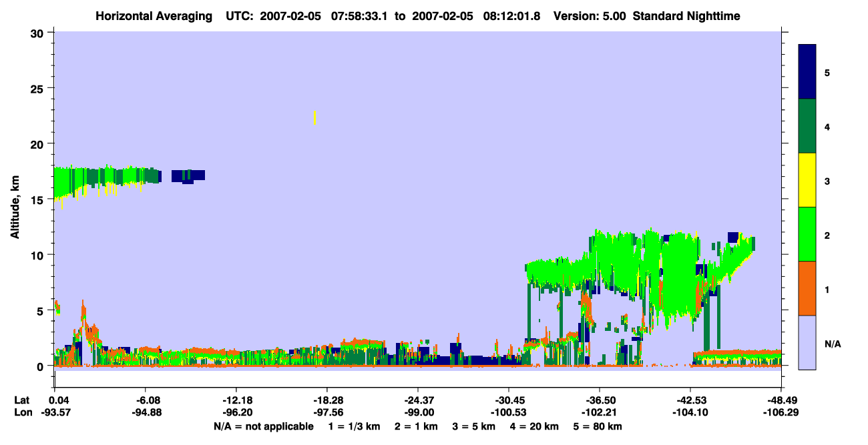This screenshot has width=868, height=445.
Task: Click the orange '1' colorbar segment
Action: click(x=807, y=288)
